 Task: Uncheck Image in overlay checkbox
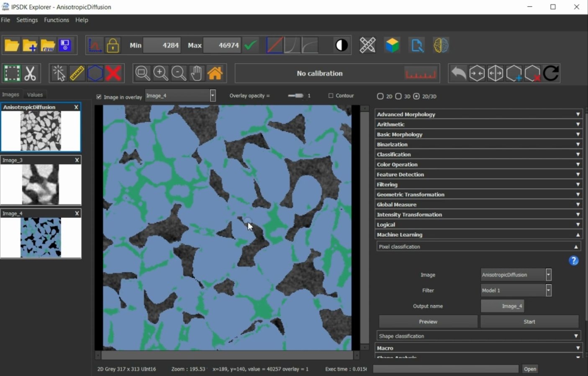[x=99, y=97]
